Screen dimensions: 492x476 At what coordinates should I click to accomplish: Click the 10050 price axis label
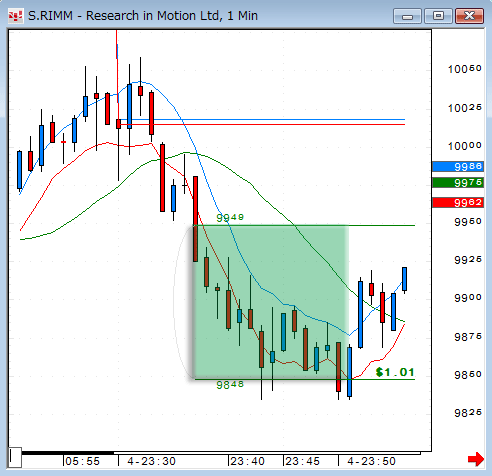tap(465, 69)
